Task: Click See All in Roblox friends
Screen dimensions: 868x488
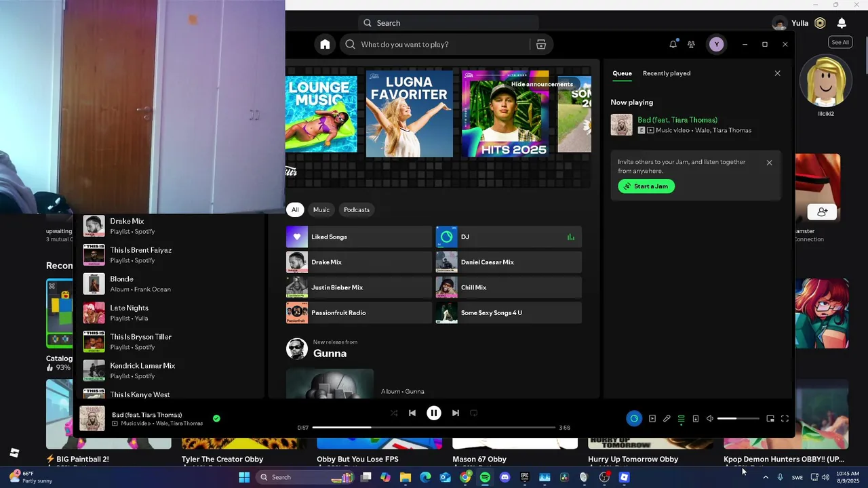Action: coord(840,42)
